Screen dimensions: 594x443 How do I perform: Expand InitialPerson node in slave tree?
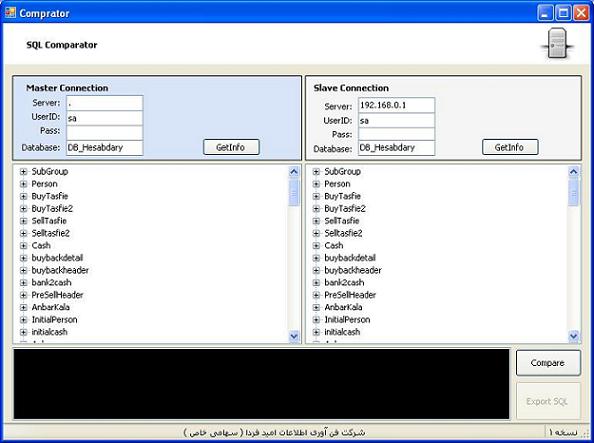(316, 319)
